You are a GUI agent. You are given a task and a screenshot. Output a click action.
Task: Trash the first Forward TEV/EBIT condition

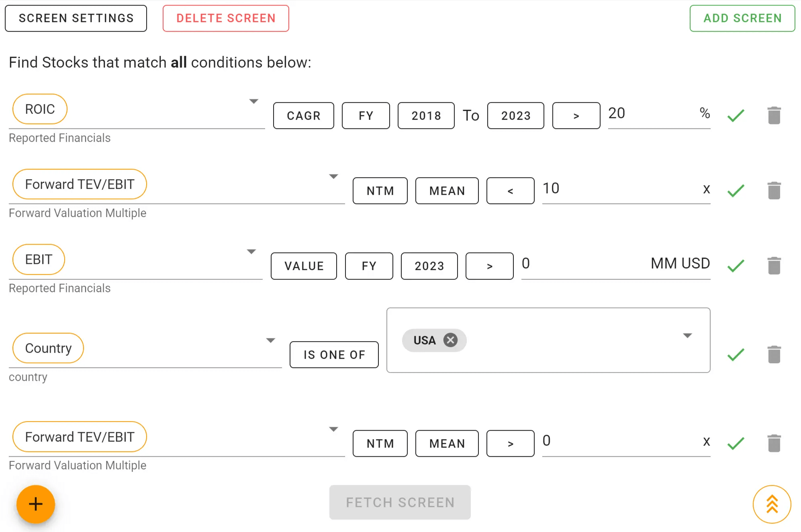point(774,190)
